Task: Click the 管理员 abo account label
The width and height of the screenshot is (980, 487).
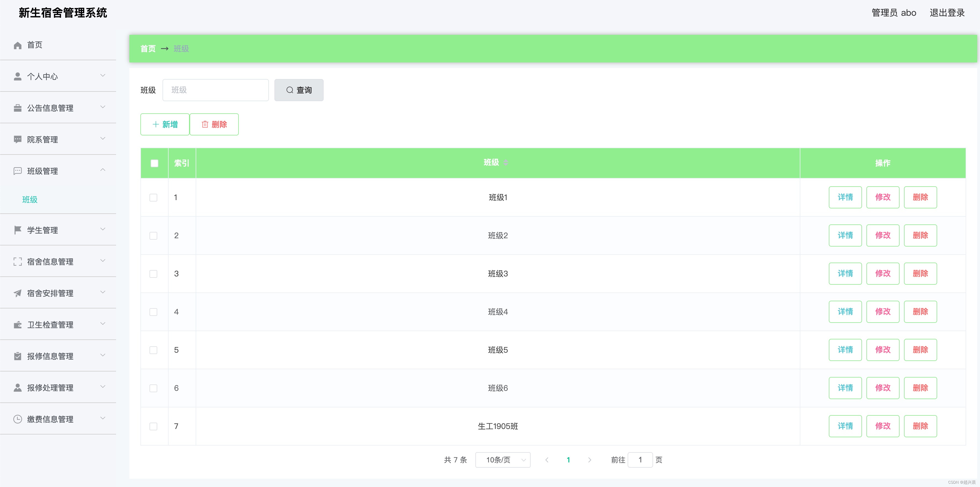Action: pyautogui.click(x=894, y=13)
